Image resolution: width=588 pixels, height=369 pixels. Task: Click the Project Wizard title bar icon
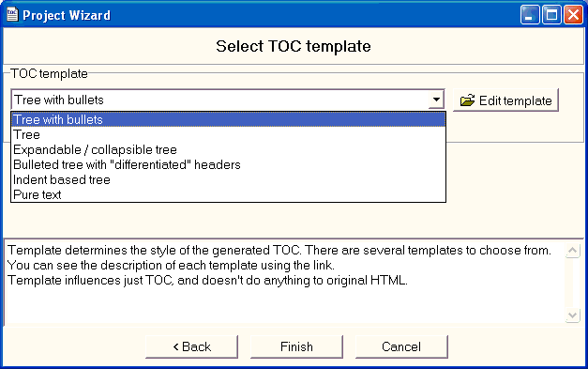tap(12, 15)
